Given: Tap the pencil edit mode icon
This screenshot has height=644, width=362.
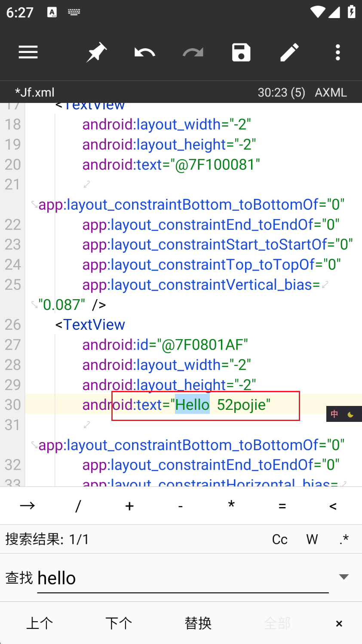Looking at the screenshot, I should click(x=289, y=53).
